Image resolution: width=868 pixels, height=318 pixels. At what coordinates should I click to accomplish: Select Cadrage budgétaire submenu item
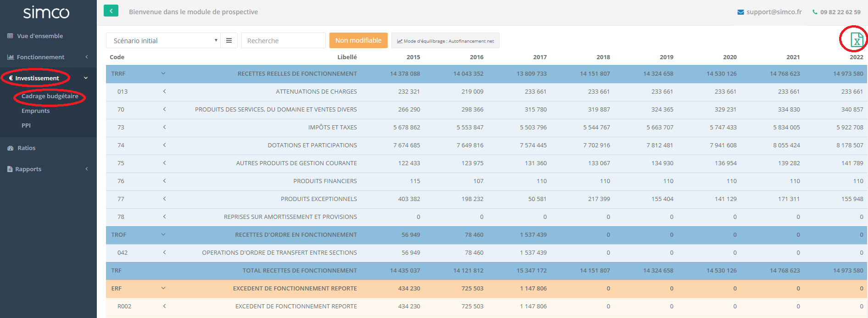[50, 96]
